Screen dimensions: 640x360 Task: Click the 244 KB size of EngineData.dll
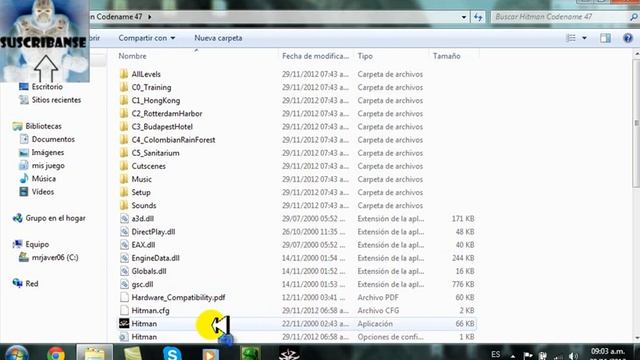pyautogui.click(x=463, y=258)
